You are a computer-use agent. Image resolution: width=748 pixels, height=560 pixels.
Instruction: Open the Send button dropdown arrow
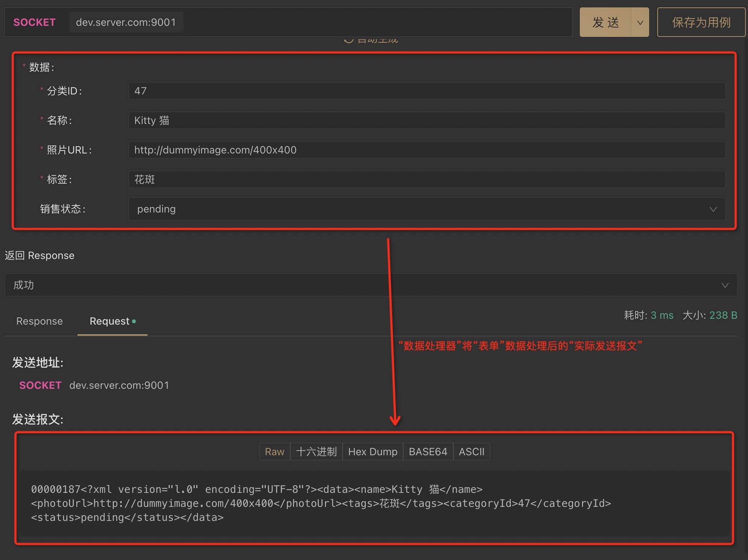point(640,23)
